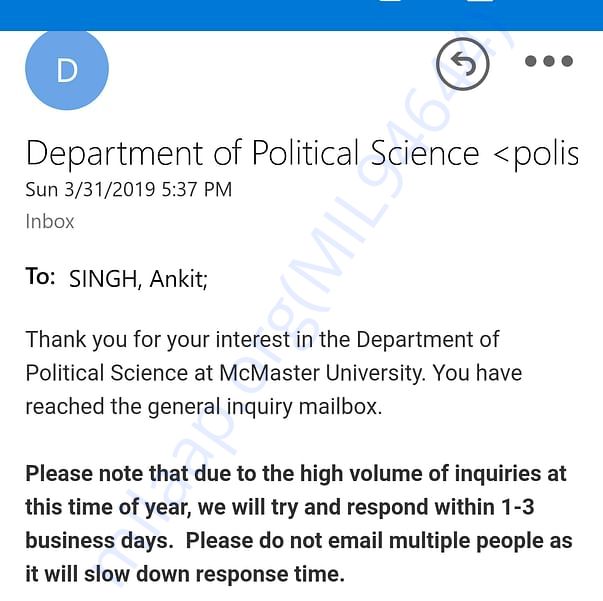Tap the circular reply arrow icon
The width and height of the screenshot is (603, 601).
463,63
